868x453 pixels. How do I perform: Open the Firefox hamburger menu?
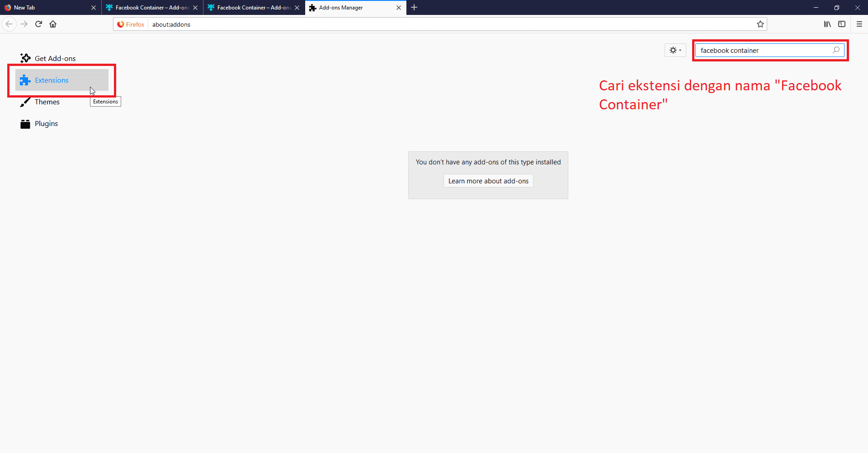859,24
